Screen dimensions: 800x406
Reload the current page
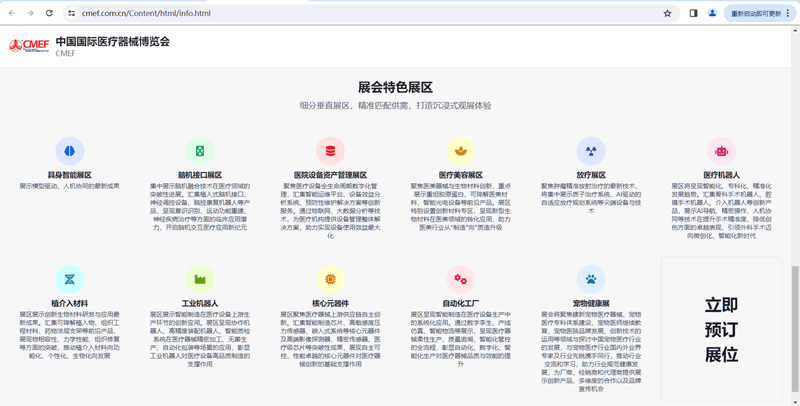pos(47,14)
